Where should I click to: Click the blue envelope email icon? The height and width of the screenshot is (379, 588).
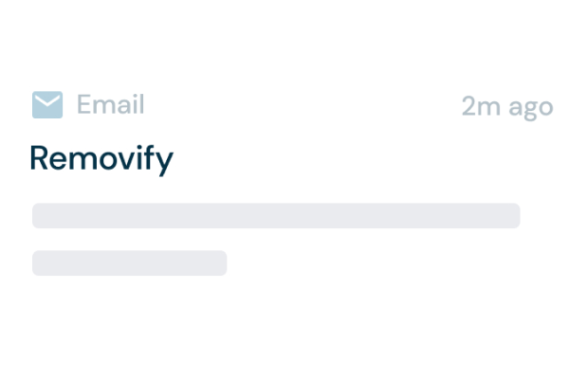coord(47,104)
